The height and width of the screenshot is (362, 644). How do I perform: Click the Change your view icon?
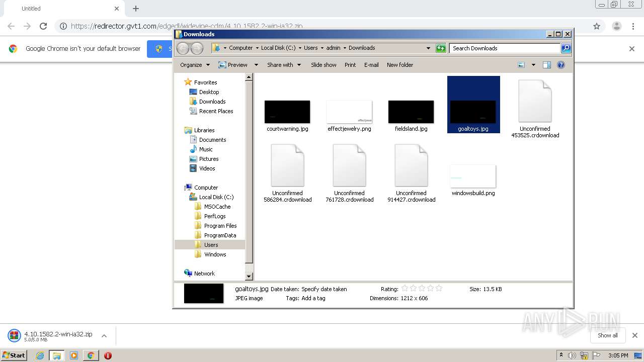click(521, 65)
